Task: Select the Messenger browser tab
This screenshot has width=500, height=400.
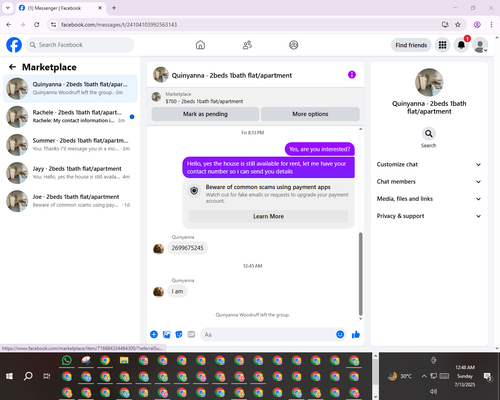Action: tap(61, 8)
